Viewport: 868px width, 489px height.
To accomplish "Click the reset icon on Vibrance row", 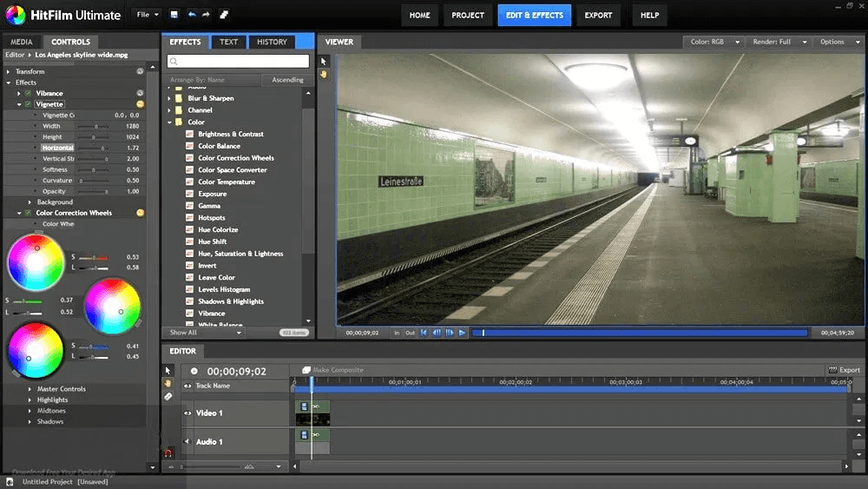I will [140, 93].
